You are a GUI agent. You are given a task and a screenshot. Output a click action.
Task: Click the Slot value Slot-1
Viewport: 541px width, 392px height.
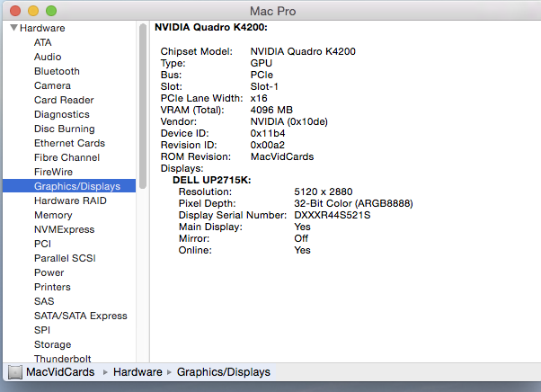point(264,86)
